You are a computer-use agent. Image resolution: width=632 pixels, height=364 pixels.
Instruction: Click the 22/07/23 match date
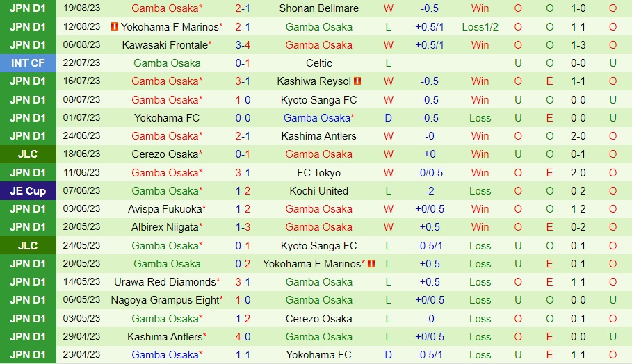[x=82, y=63]
